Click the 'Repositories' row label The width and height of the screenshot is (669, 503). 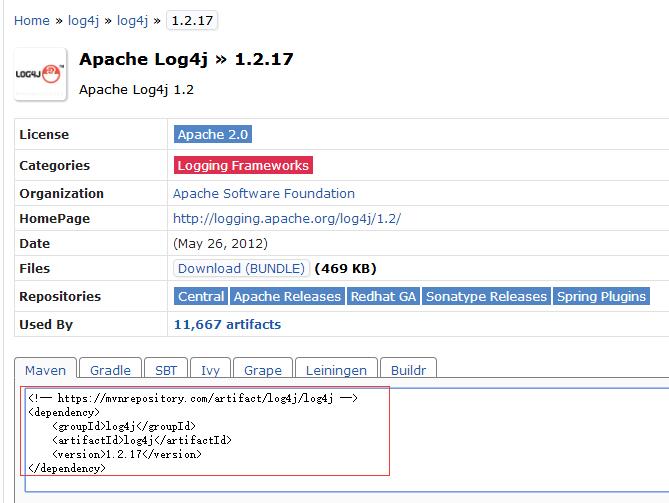pos(60,296)
